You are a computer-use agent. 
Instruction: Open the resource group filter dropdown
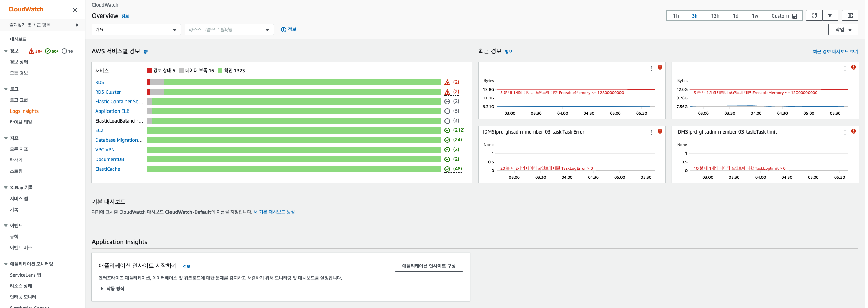[229, 30]
